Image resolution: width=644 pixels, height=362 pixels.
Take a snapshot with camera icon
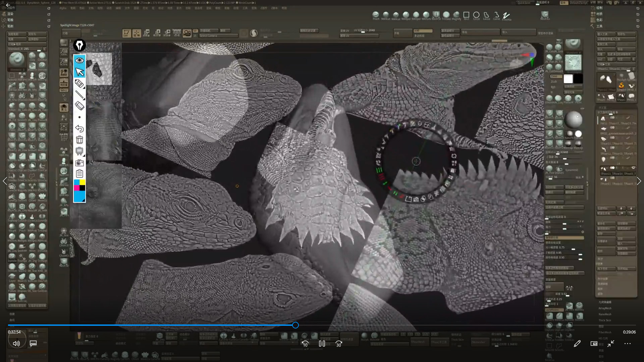[x=79, y=163]
